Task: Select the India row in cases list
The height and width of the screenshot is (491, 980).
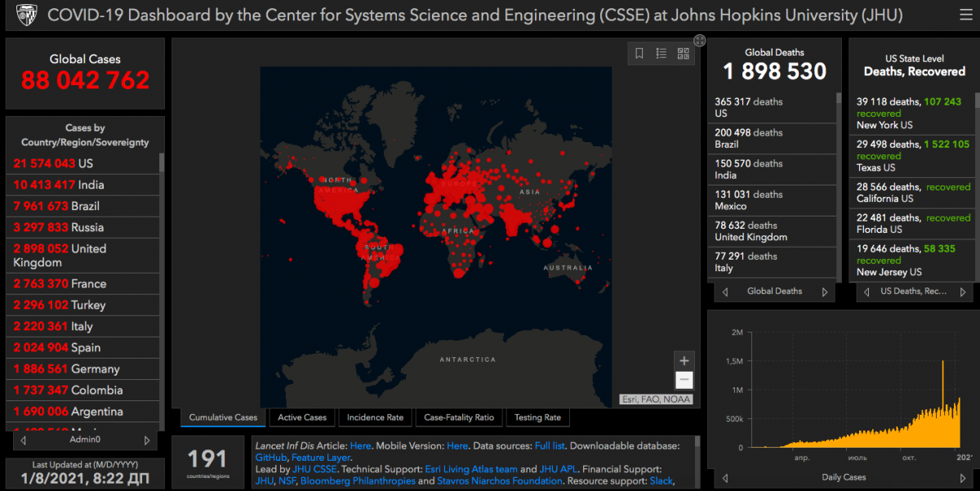Action: 82,185
